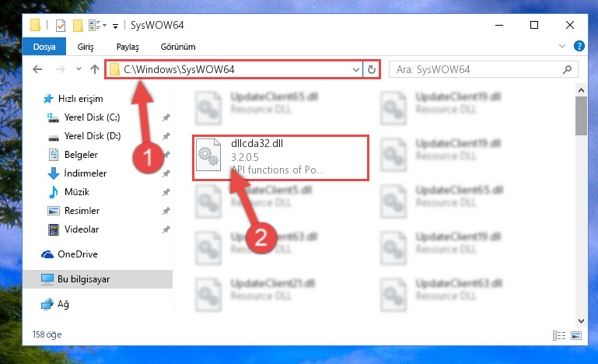Go up one folder level
Viewport: 598px width, 364px height.
tap(95, 69)
